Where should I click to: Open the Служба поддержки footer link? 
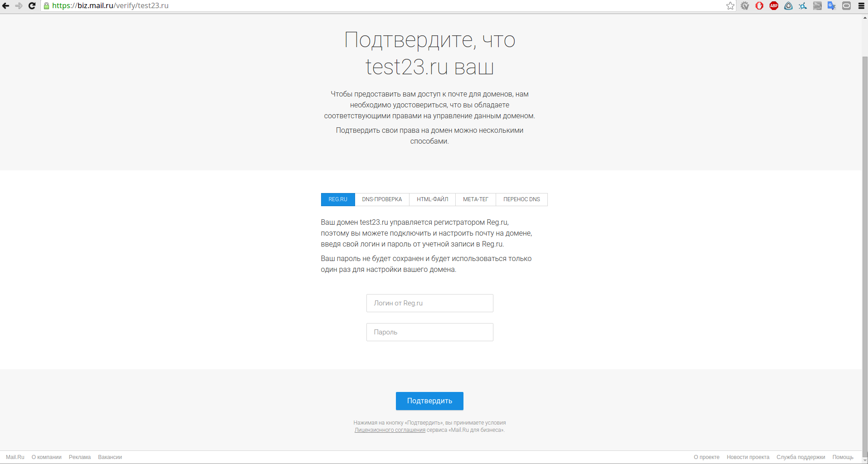click(x=800, y=457)
